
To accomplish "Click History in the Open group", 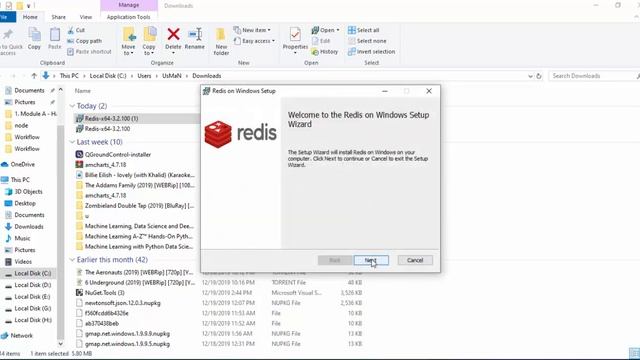I will point(324,52).
